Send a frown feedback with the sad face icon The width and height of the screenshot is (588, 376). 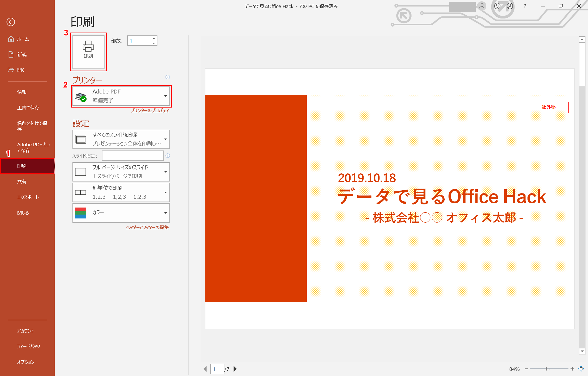(510, 6)
